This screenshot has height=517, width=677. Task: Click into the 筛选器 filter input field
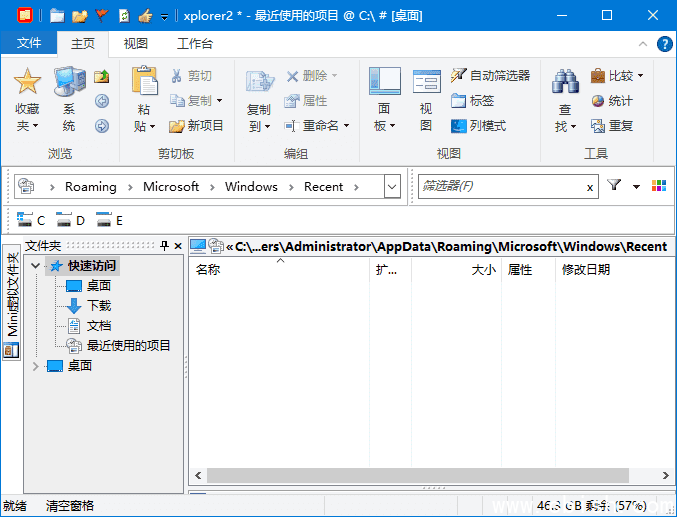coord(498,187)
